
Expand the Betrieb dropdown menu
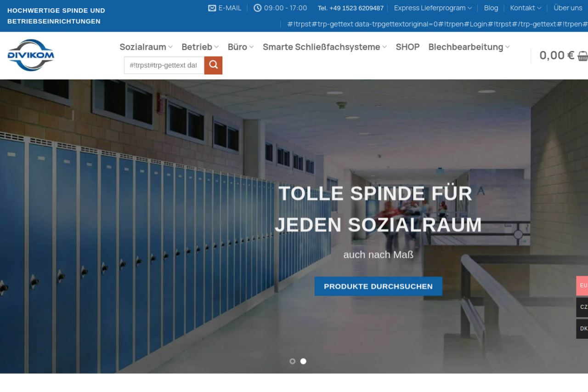200,47
